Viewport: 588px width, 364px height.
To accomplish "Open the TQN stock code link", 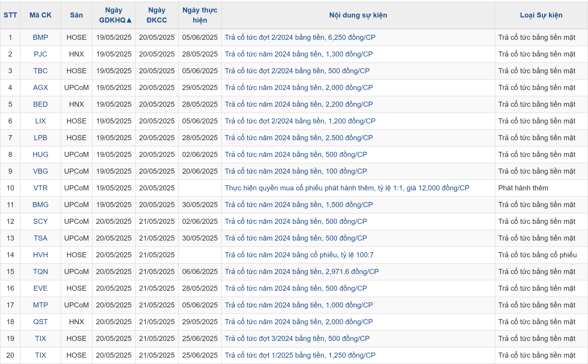I will coord(41,271).
